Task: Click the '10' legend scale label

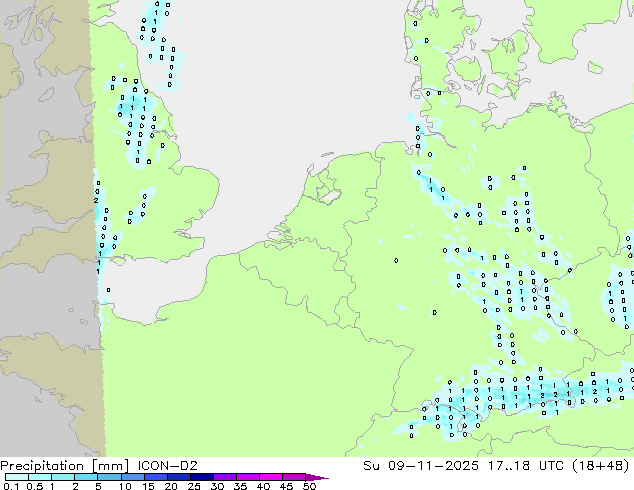Action: click(x=125, y=486)
